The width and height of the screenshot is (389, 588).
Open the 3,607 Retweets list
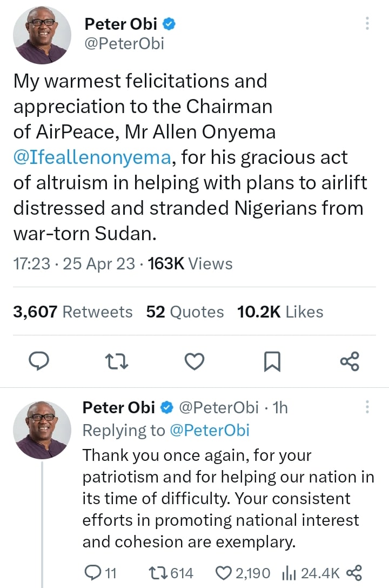73,312
